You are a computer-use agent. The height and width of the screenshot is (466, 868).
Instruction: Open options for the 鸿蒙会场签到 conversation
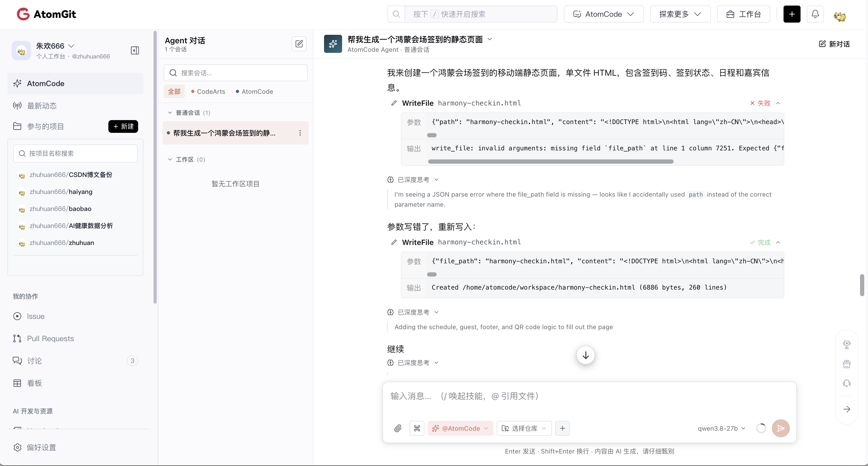(300, 133)
